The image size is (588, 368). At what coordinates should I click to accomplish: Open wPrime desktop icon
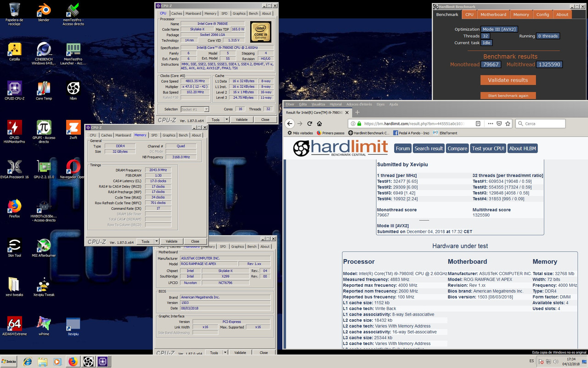(x=44, y=326)
